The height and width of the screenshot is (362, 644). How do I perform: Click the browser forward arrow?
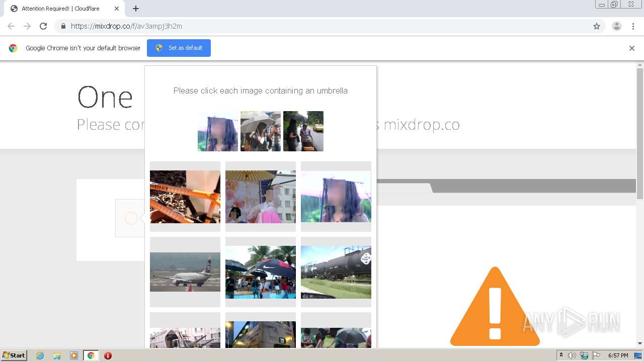click(27, 26)
